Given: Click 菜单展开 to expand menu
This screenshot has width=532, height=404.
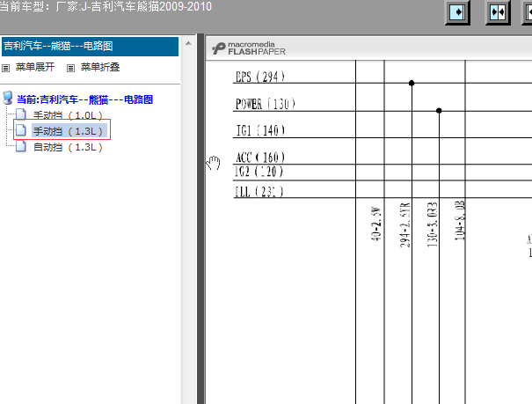Looking at the screenshot, I should tap(35, 67).
